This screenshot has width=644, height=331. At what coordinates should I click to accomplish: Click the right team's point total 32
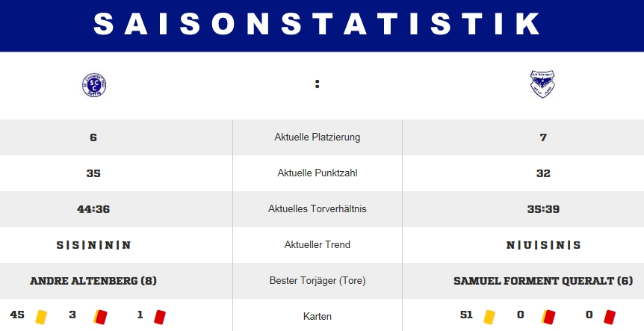(543, 173)
